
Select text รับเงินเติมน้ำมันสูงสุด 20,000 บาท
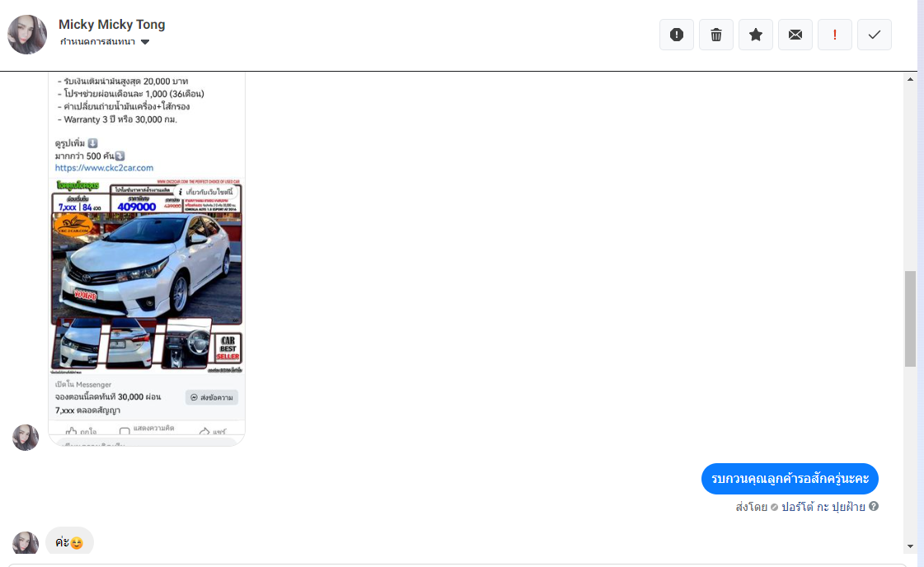pos(125,82)
